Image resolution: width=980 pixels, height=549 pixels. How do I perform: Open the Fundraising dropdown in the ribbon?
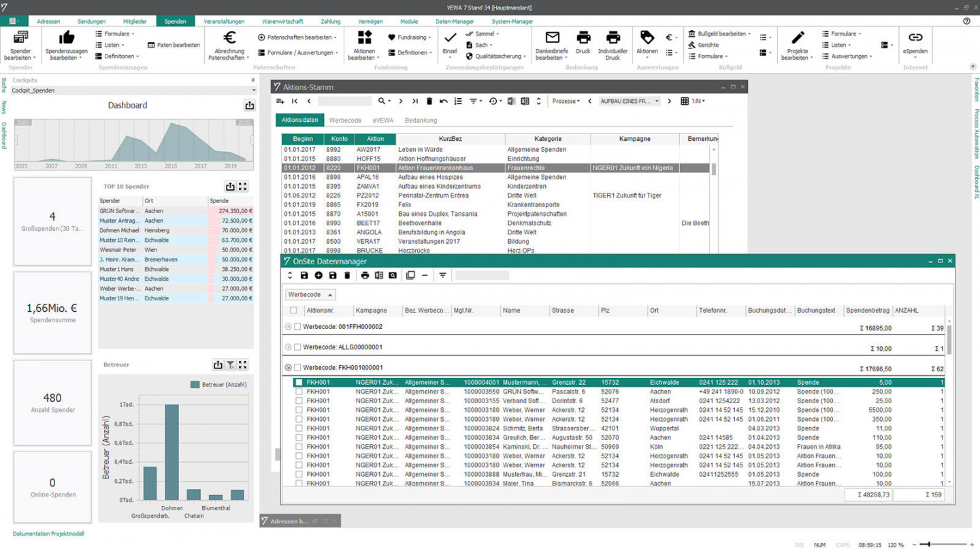(409, 37)
